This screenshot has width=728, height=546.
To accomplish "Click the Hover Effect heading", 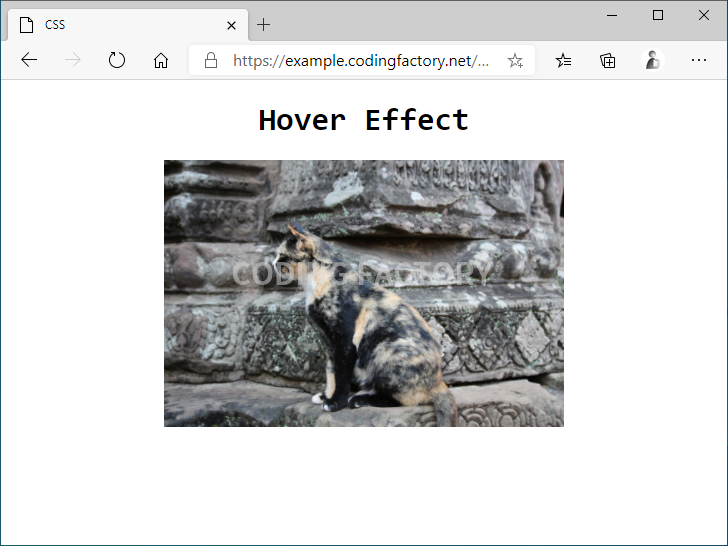I will tap(363, 120).
